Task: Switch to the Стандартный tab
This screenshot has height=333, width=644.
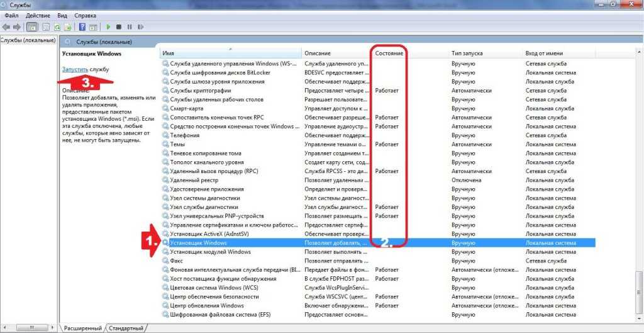Action: pyautogui.click(x=126, y=329)
